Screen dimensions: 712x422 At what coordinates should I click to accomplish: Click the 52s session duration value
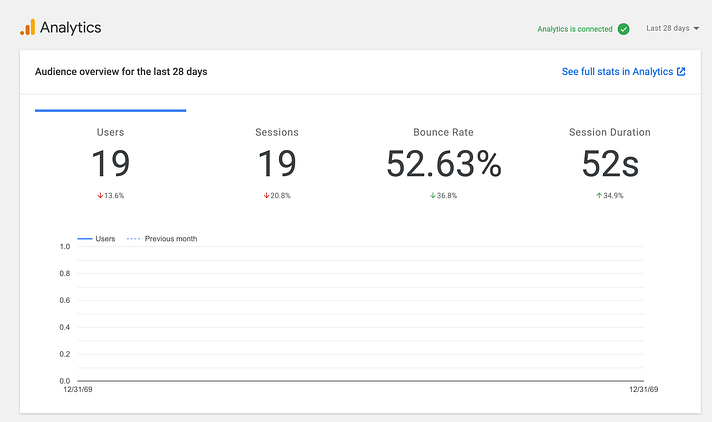pos(610,164)
